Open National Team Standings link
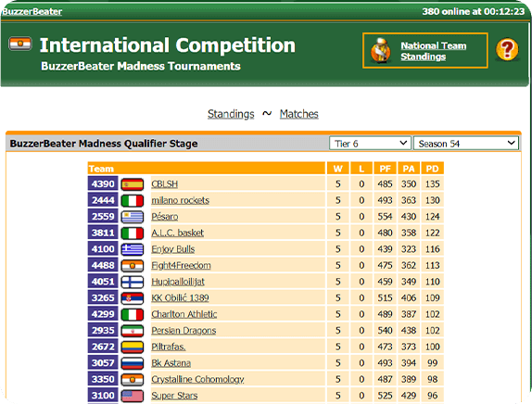 click(x=433, y=51)
